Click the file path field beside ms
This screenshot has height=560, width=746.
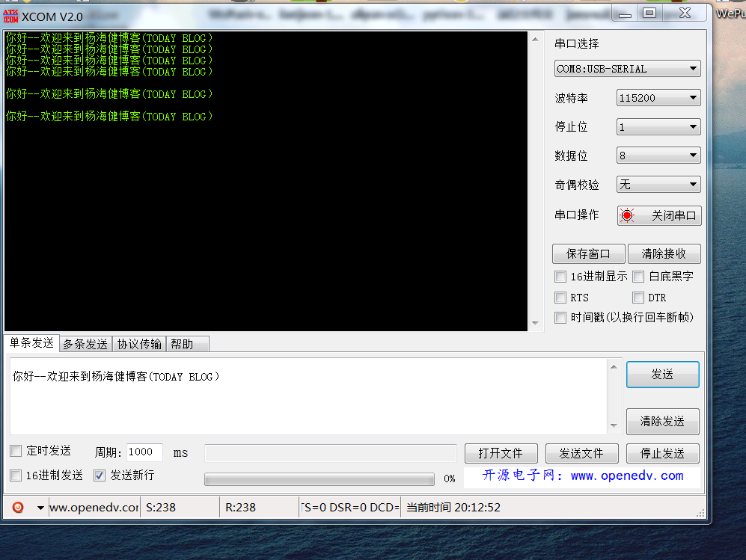click(331, 453)
